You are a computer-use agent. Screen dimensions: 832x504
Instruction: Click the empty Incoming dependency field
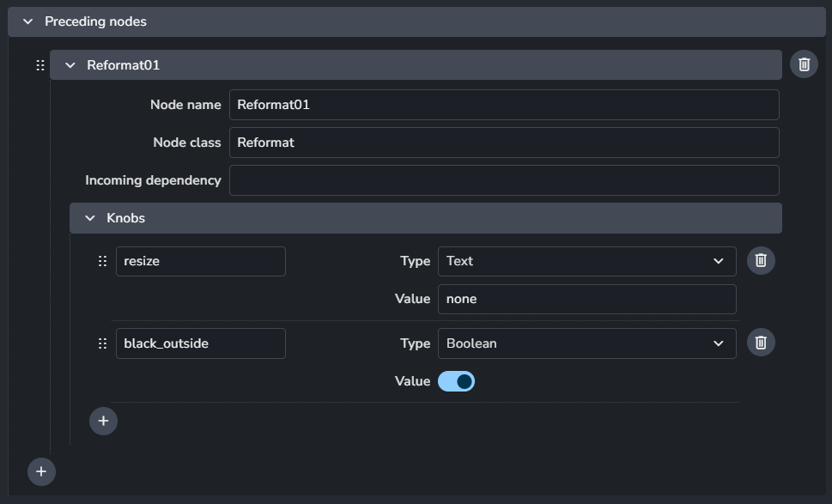(503, 180)
